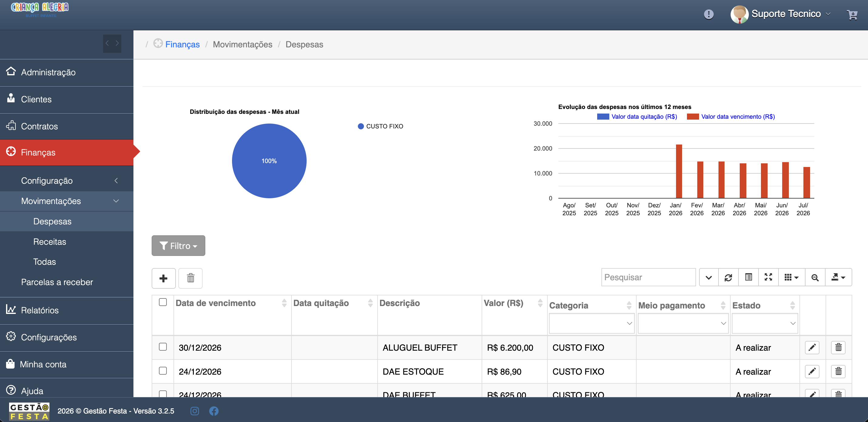Check the DAE ESTOQUE row checkbox
Image resolution: width=868 pixels, height=422 pixels.
click(x=163, y=371)
